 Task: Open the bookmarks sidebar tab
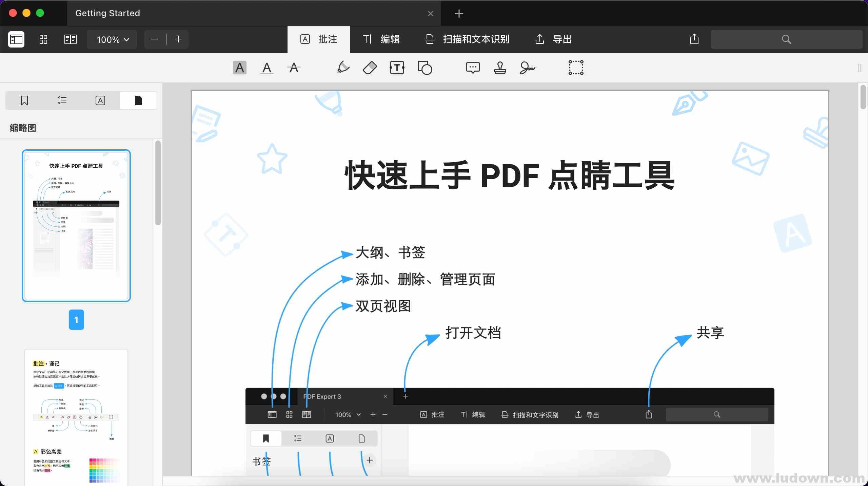(24, 100)
